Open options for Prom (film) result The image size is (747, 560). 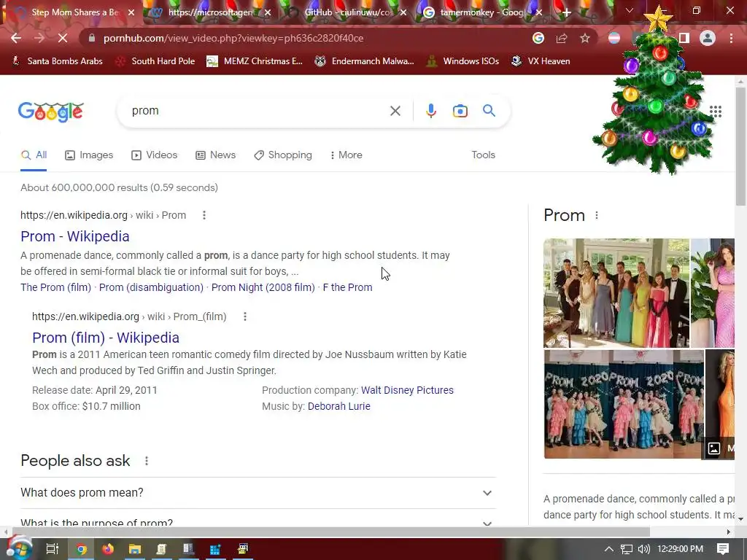click(x=245, y=316)
